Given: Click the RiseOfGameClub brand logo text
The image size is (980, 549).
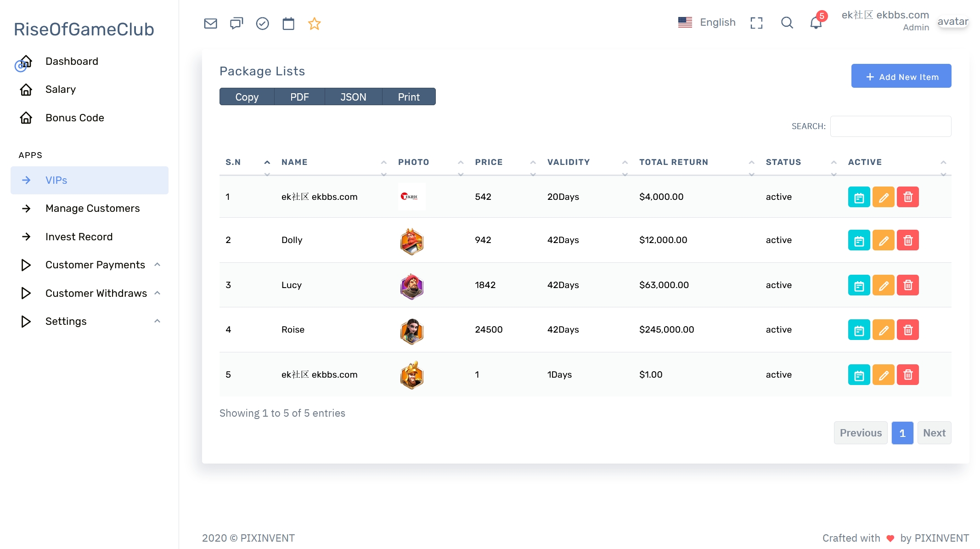Looking at the screenshot, I should coord(84,29).
